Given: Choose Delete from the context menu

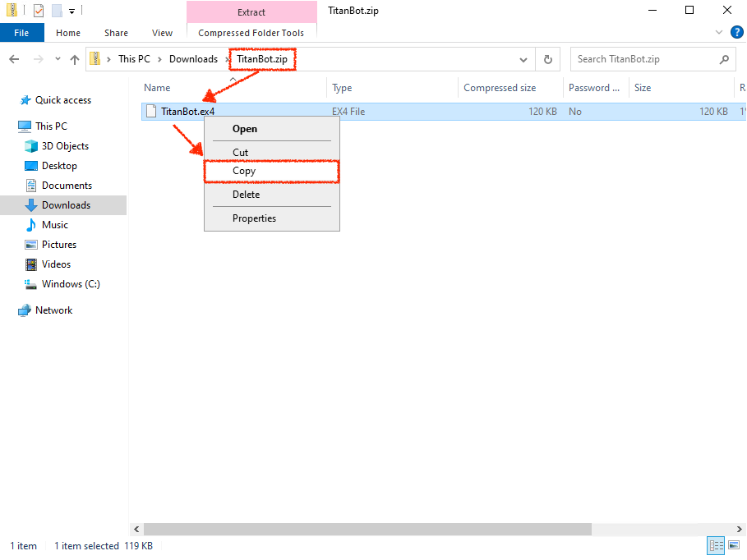Looking at the screenshot, I should click(x=271, y=195).
